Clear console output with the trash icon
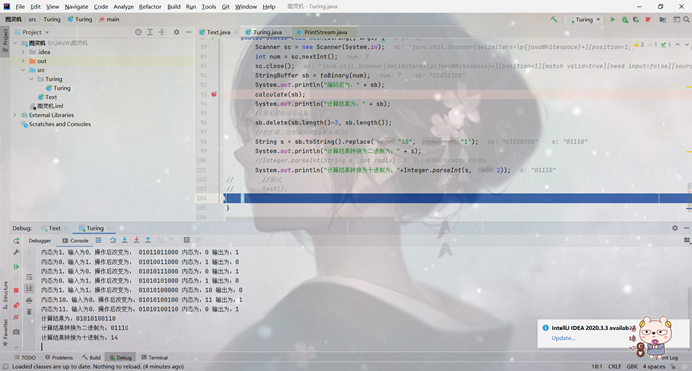The image size is (692, 371). 29,312
